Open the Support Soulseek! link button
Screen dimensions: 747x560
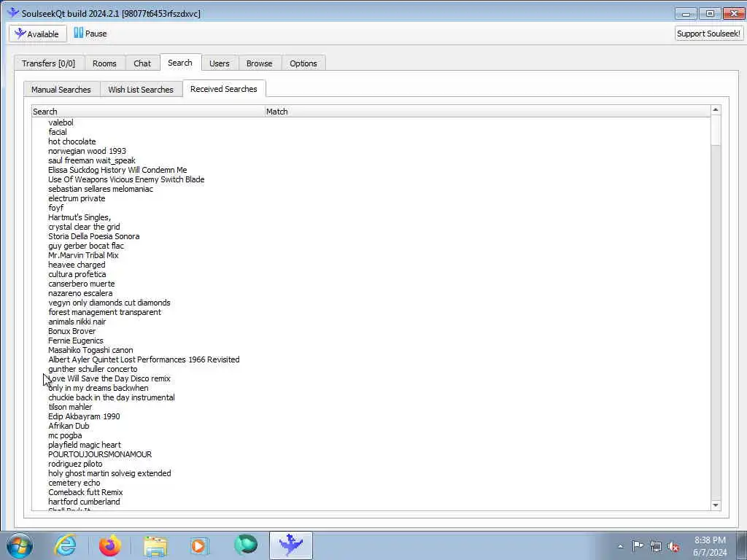click(708, 34)
